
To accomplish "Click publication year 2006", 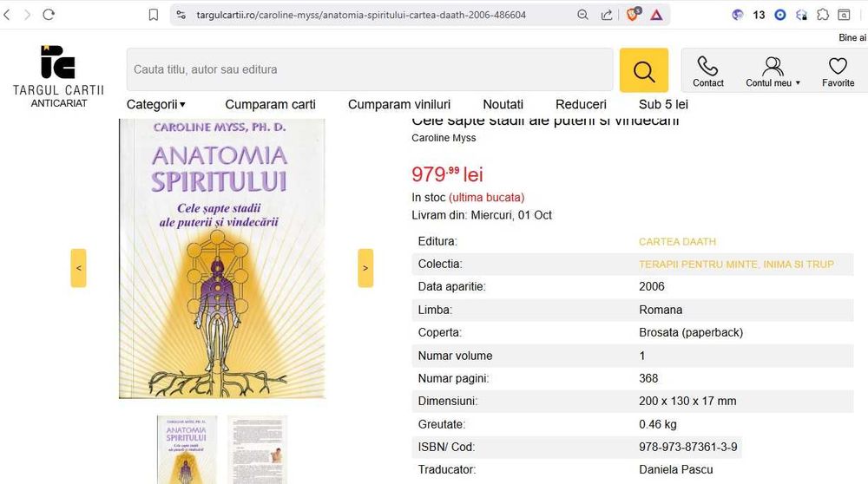I will pos(652,286).
